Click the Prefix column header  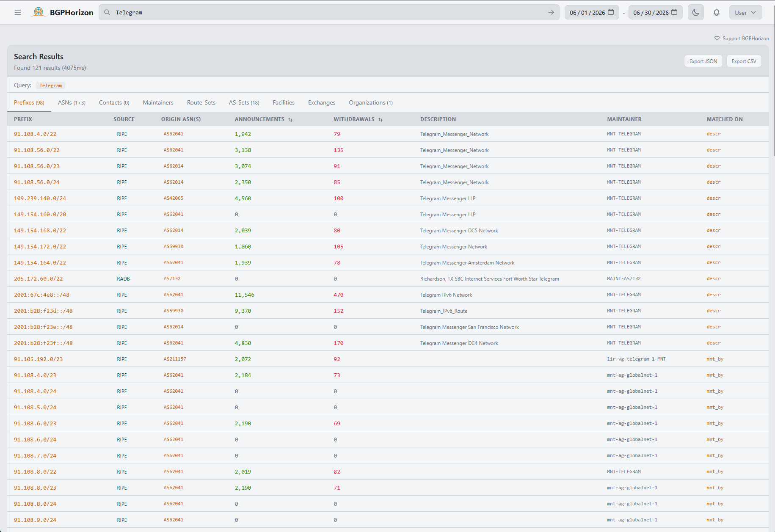click(x=23, y=119)
